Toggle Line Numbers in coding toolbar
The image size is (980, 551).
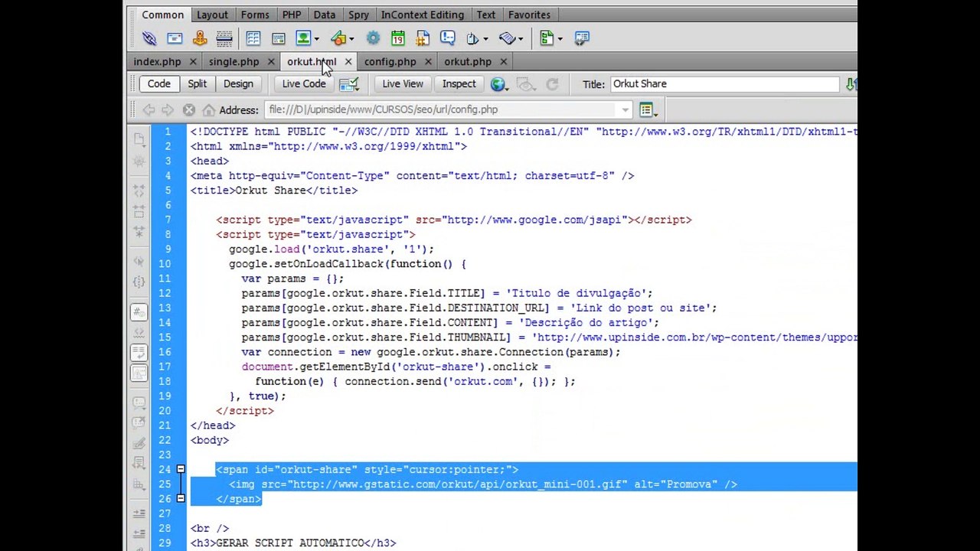coord(139,312)
